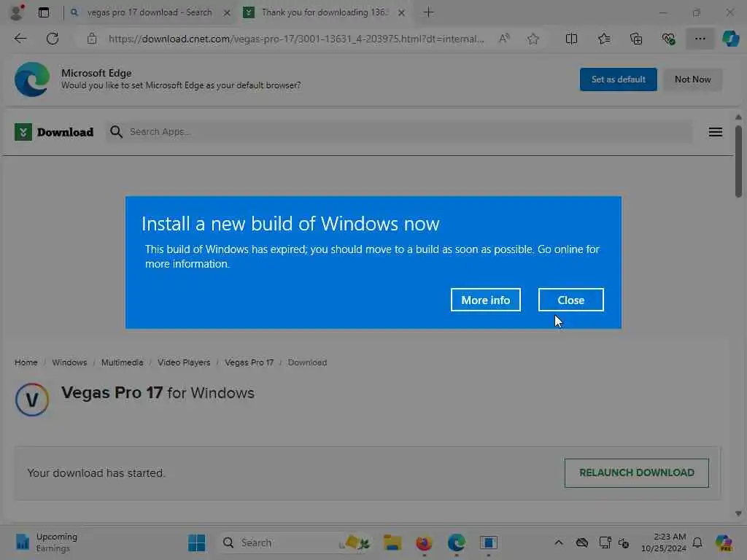Open Upcoming Earnings widget on taskbar
This screenshot has height=560, width=747.
pos(46,542)
